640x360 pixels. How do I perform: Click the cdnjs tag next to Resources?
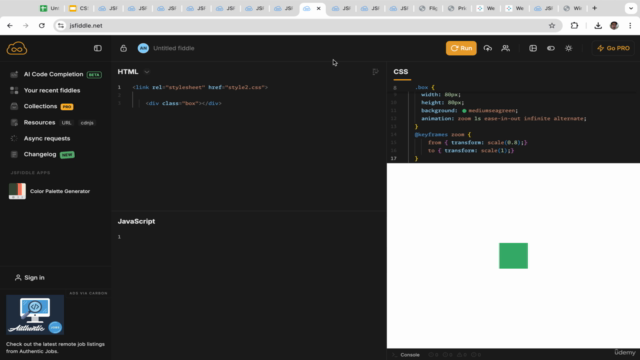click(87, 123)
